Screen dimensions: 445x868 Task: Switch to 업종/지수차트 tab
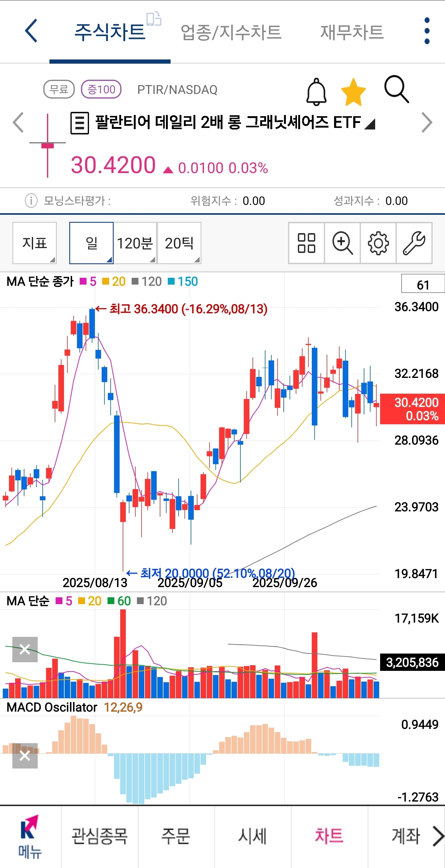(x=231, y=32)
